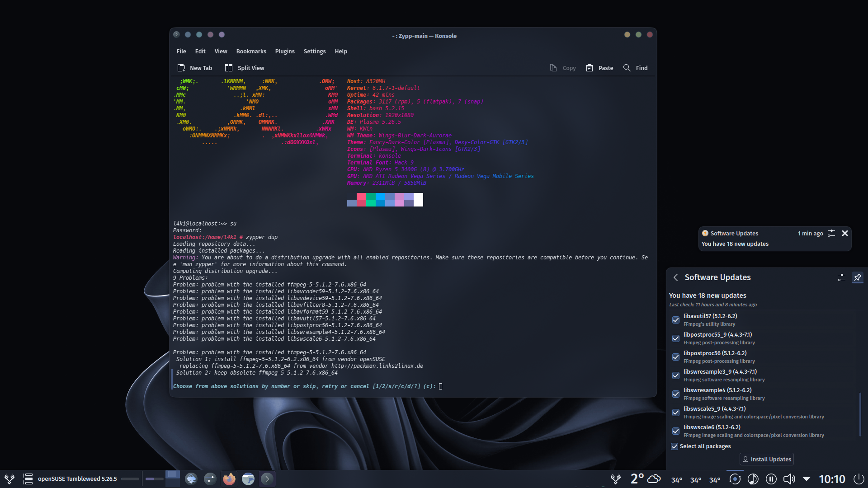Open the Settings menu in Konsole
This screenshot has height=488, width=868.
(315, 51)
